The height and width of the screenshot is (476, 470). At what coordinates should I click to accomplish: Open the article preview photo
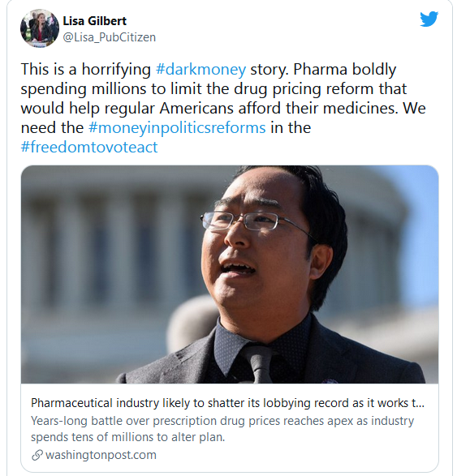[230, 274]
